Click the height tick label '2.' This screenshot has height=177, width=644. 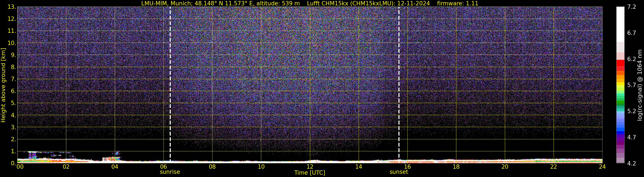(13, 139)
